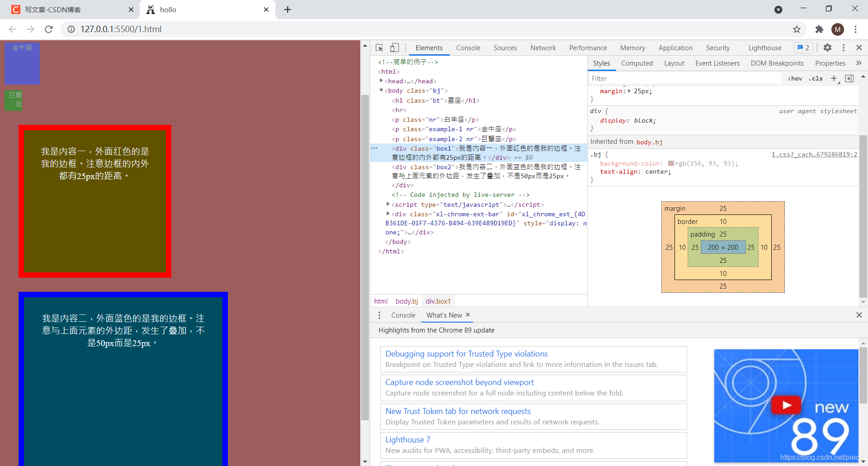Select body.bj in the breadcrumb bar
868x466 pixels.
coord(406,301)
